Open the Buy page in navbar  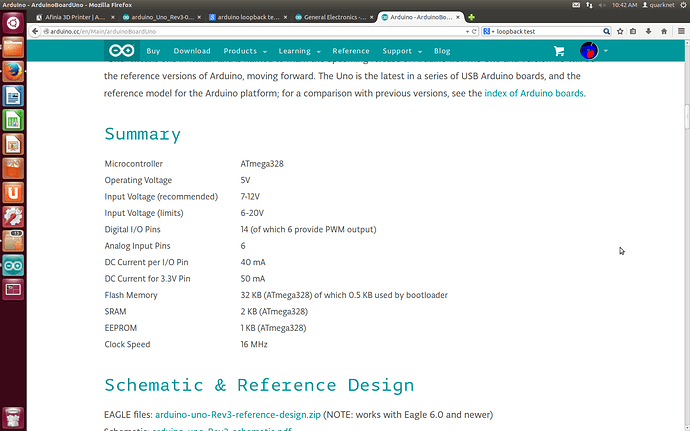(x=153, y=51)
